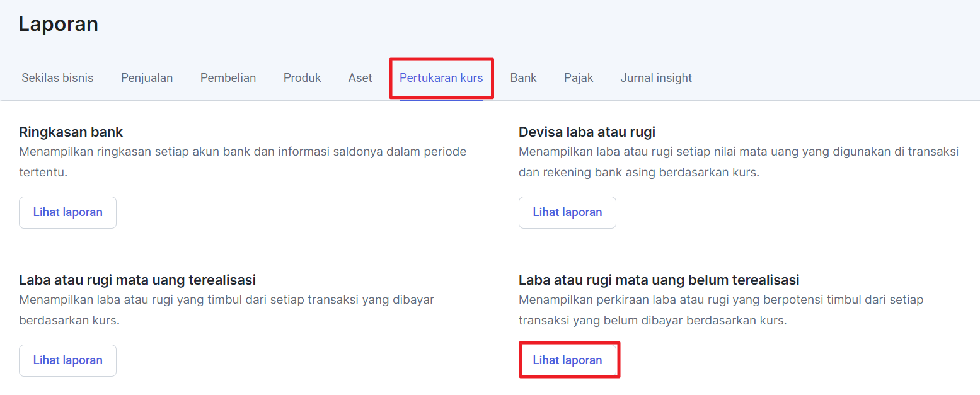Open the Aset report tab

tap(360, 78)
